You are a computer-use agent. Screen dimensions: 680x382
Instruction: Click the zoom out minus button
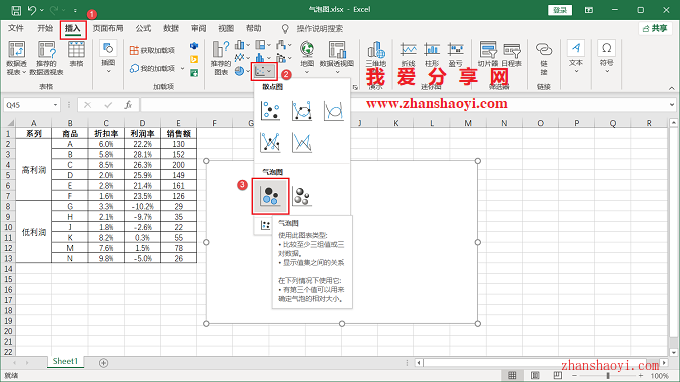click(x=575, y=375)
